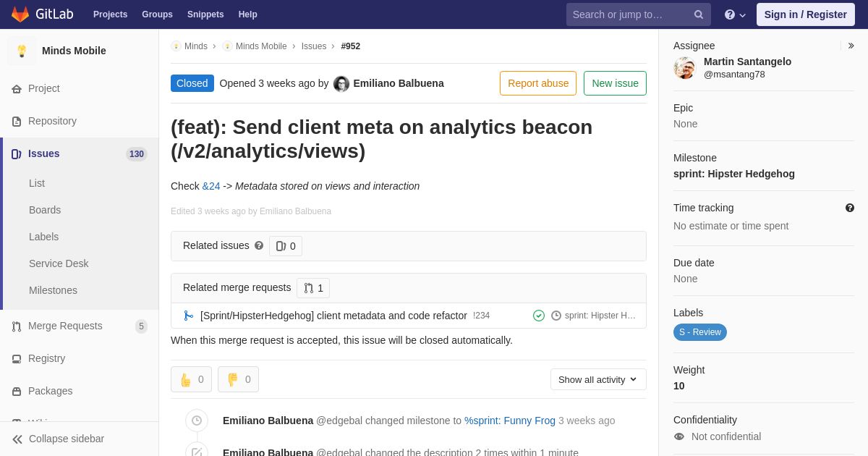
Task: Click the Registry sidebar icon
Action: 17,359
